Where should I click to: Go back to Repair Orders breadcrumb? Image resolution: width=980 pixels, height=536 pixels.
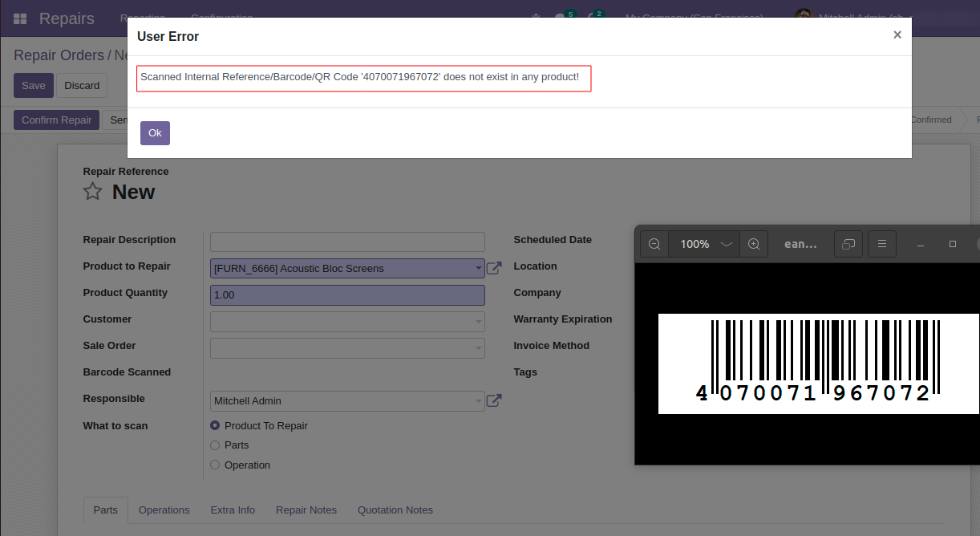click(59, 55)
